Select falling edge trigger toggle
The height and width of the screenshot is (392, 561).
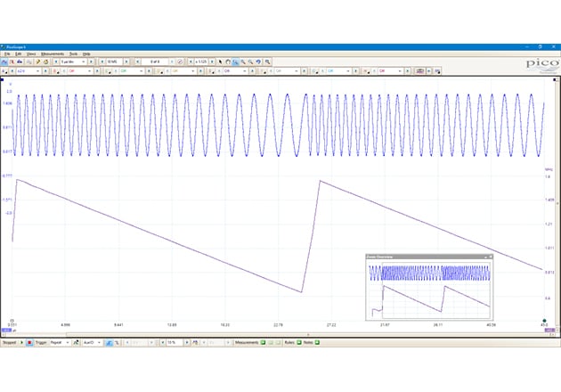tap(117, 343)
